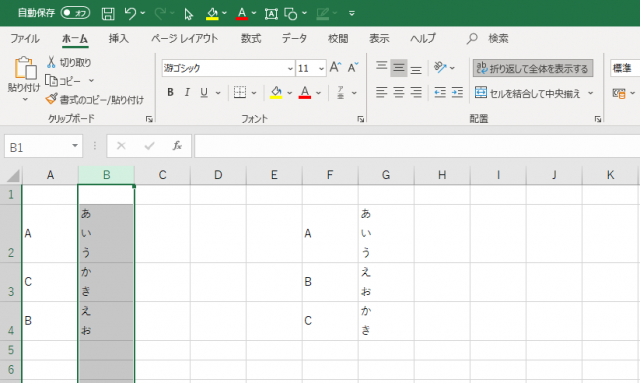
Task: Click the number format 標準 box
Action: point(624,68)
